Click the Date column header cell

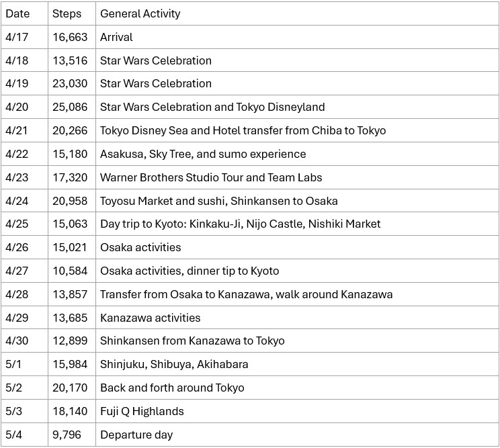point(17,13)
